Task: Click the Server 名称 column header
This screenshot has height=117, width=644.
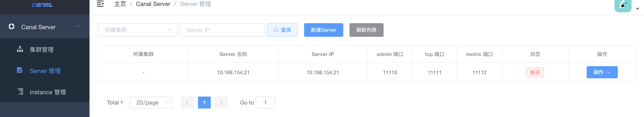Action: point(233,54)
